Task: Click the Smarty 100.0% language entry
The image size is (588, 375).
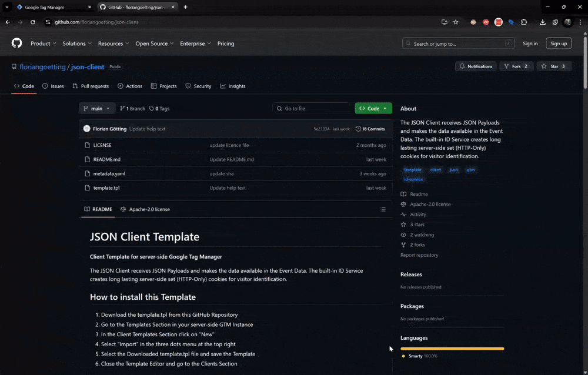Action: pos(419,356)
